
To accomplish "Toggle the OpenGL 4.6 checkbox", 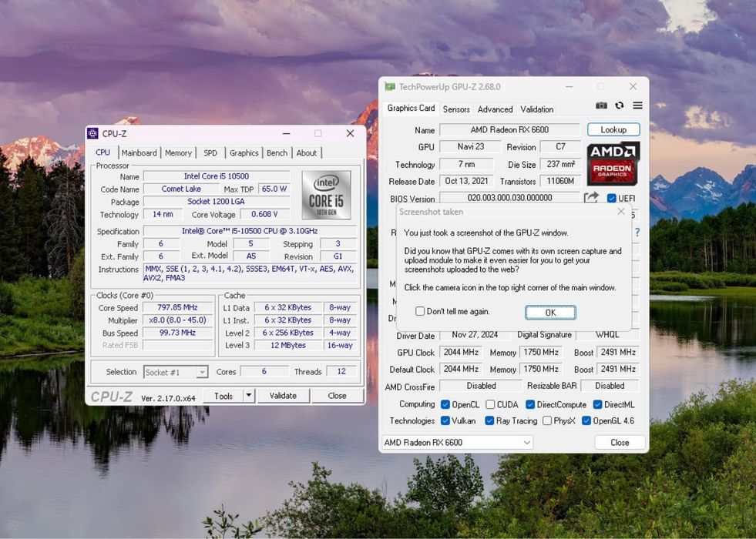I will (x=586, y=420).
